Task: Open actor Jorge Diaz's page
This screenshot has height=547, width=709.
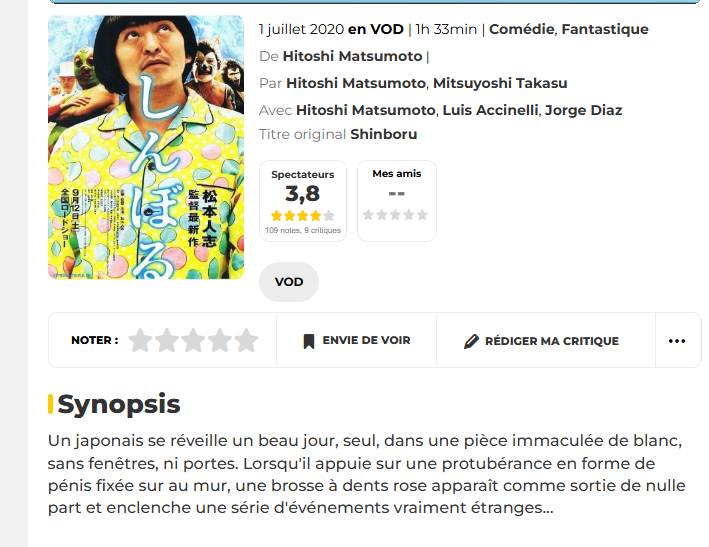Action: coord(581,109)
